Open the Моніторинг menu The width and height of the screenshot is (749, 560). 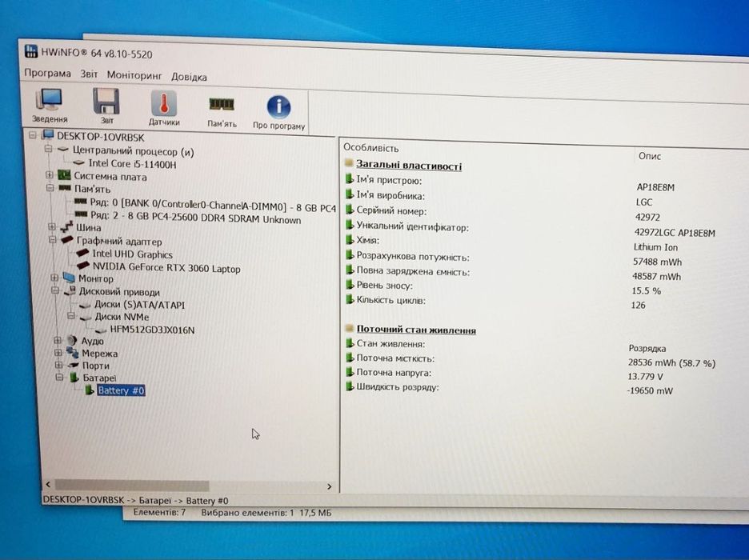(x=134, y=75)
